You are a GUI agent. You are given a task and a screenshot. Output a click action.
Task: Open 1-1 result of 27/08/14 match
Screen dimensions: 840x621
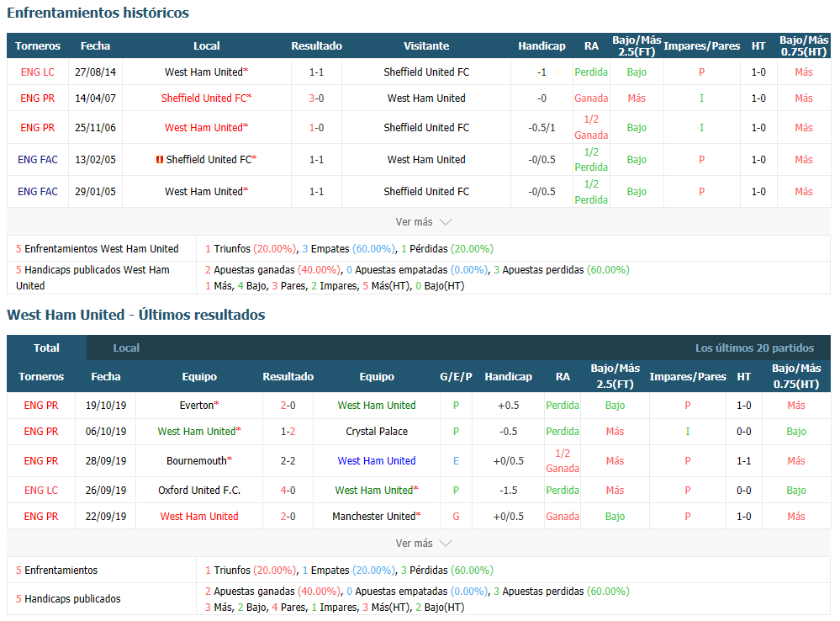[317, 72]
